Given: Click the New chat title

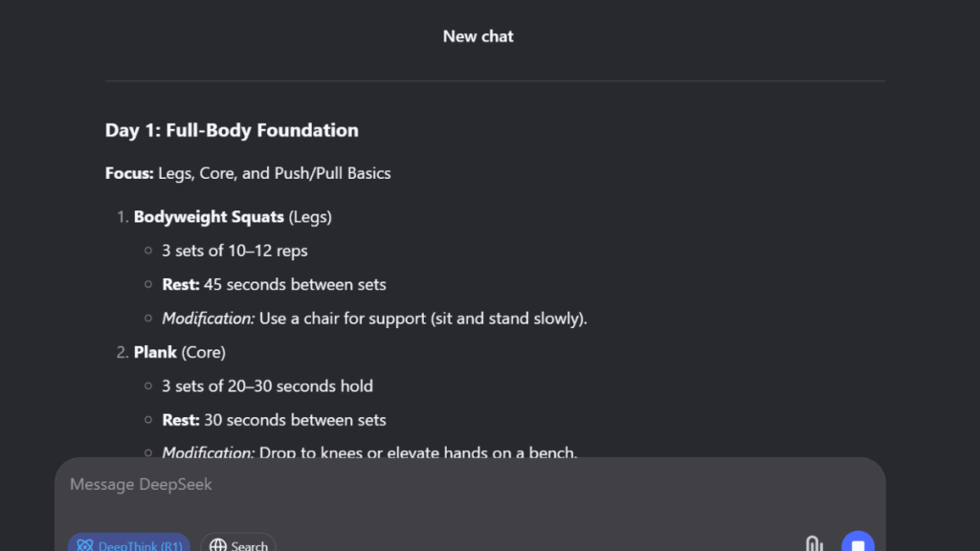Looking at the screenshot, I should (479, 36).
